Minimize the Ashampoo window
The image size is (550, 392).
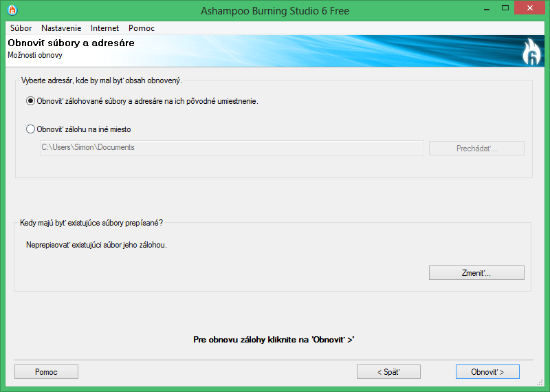(487, 8)
